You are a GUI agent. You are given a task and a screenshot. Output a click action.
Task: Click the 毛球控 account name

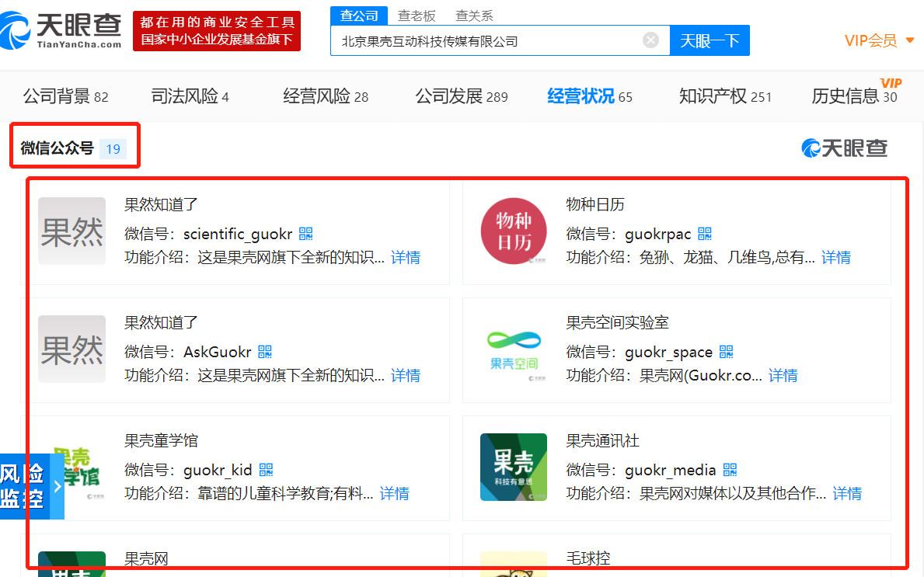[x=588, y=558]
